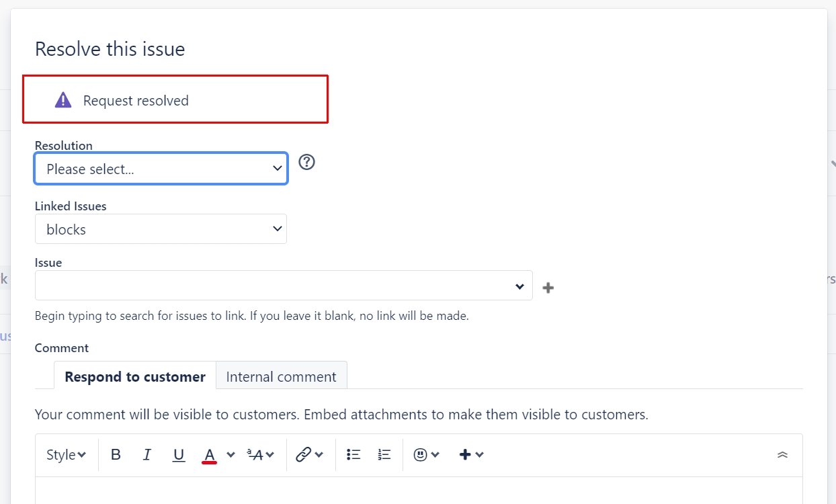Click the 'Begin typing to search for issues' hint
This screenshot has height=504, width=836.
click(x=252, y=316)
